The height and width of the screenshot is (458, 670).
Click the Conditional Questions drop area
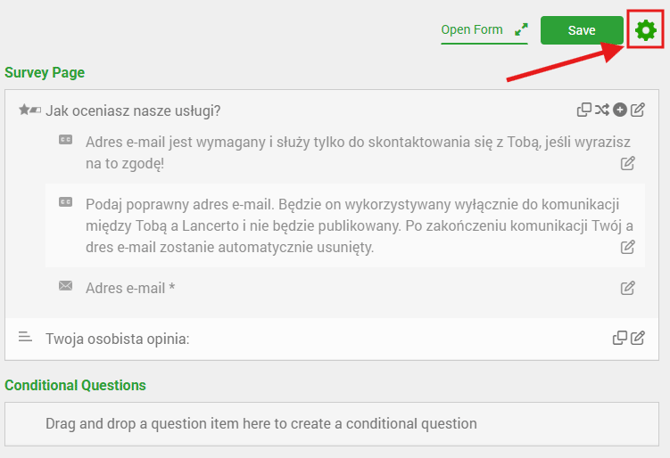coord(330,423)
